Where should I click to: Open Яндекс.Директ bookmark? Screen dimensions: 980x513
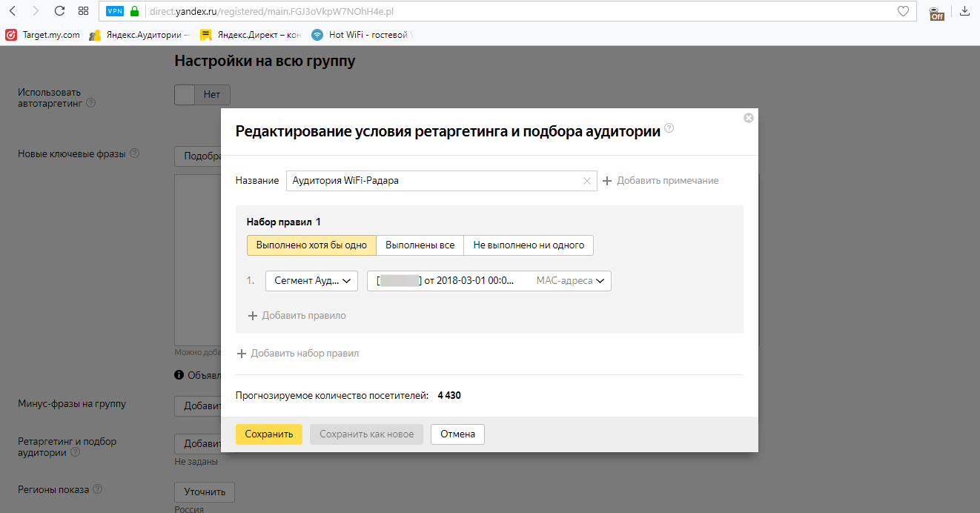pos(251,35)
